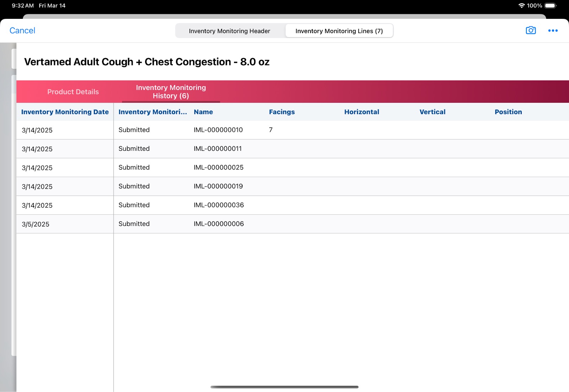Click the Position column header

[508, 112]
